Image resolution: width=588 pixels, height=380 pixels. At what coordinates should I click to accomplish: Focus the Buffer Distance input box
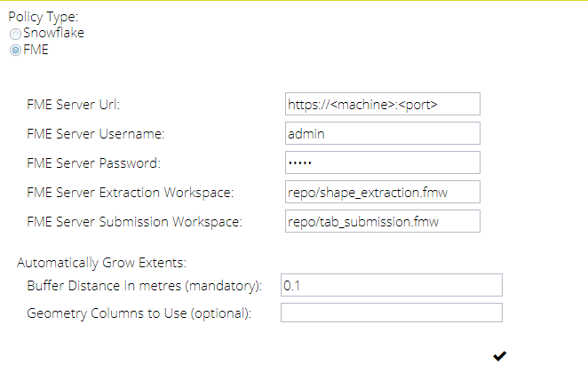coord(391,285)
